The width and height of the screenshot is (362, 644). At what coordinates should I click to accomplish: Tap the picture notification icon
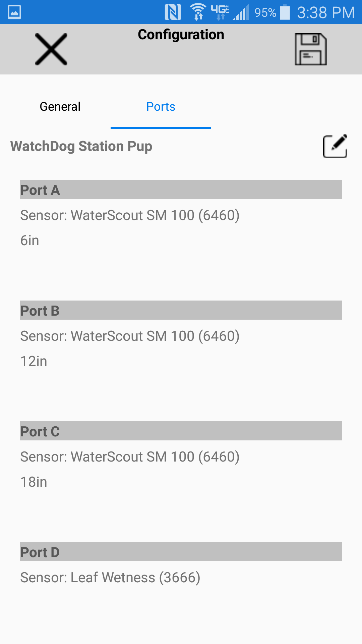(14, 12)
